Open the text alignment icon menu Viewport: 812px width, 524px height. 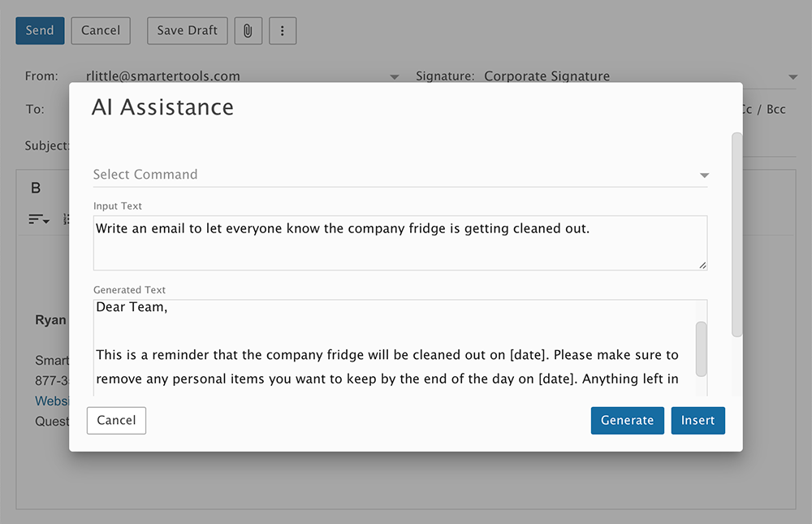38,219
